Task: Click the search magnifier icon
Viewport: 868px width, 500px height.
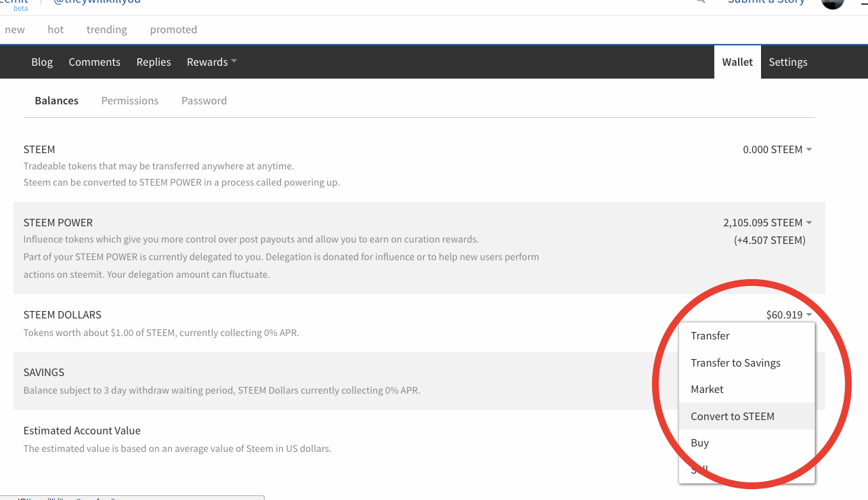Action: (x=700, y=1)
